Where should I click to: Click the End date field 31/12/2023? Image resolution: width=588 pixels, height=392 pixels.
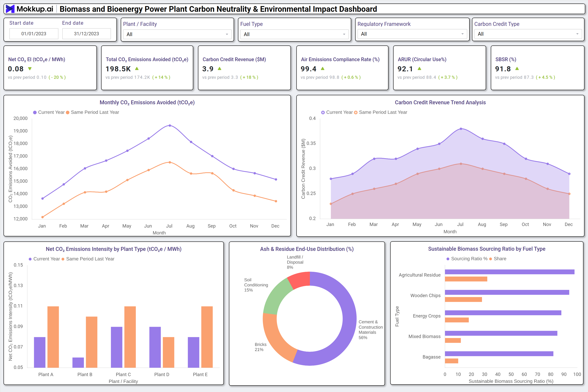86,34
